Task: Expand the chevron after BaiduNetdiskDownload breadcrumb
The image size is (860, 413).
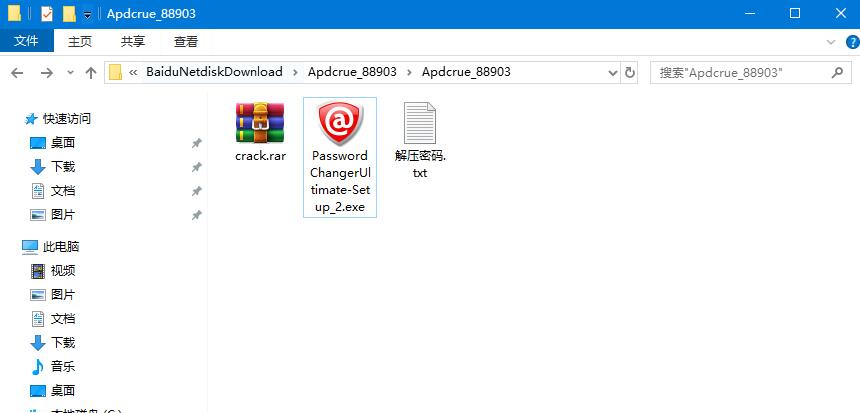Action: pos(296,72)
